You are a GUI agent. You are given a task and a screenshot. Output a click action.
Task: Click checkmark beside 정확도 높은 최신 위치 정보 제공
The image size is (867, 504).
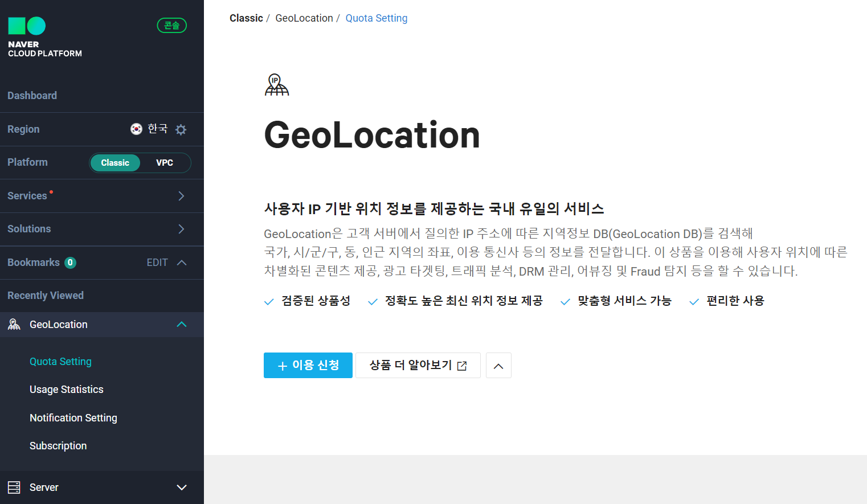[373, 302]
